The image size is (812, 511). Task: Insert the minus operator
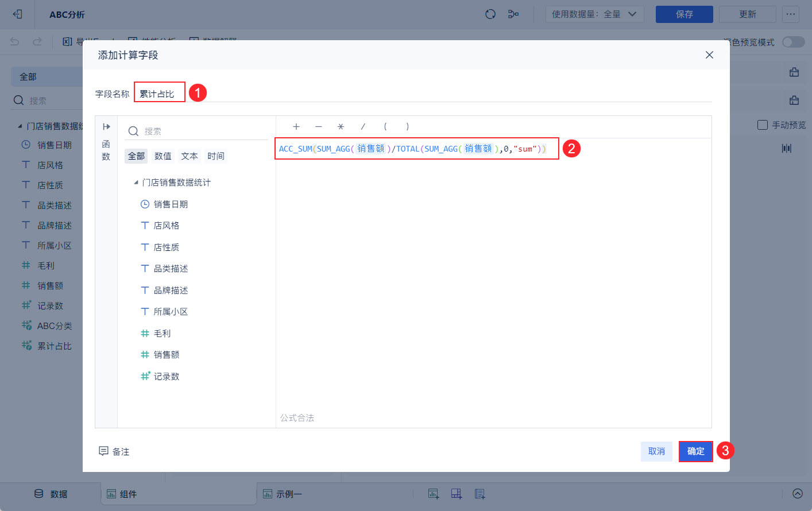tap(319, 127)
